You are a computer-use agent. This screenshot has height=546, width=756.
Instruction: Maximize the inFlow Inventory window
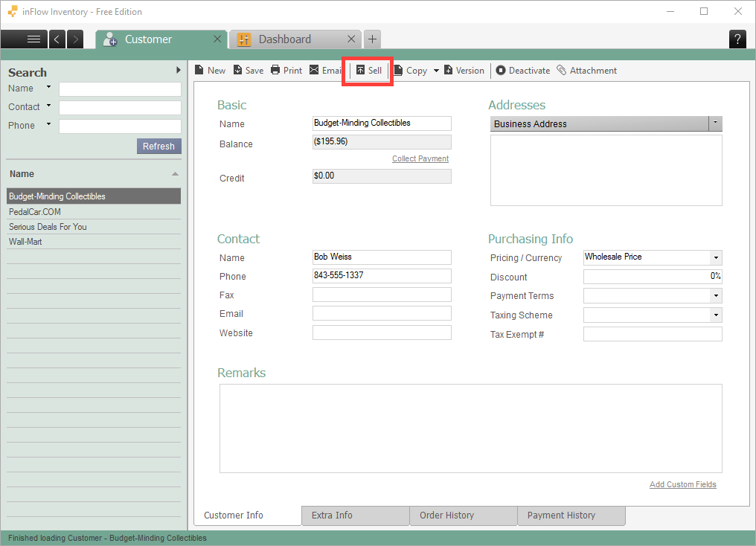coord(704,12)
